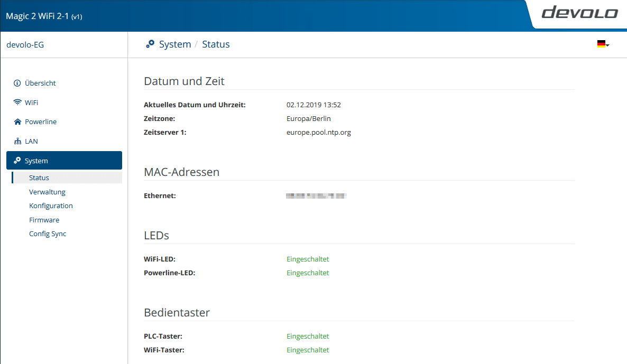The image size is (627, 364).
Task: Open the Powerline menu section
Action: point(41,122)
